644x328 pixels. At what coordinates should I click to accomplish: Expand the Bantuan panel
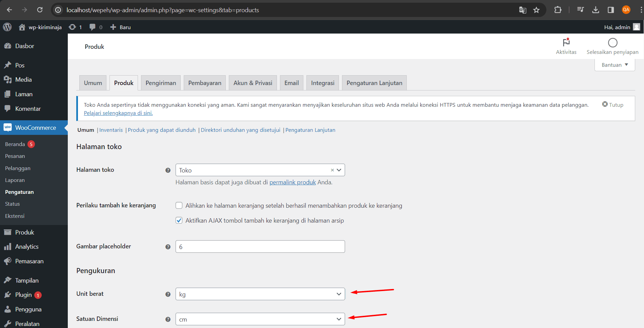pyautogui.click(x=614, y=65)
